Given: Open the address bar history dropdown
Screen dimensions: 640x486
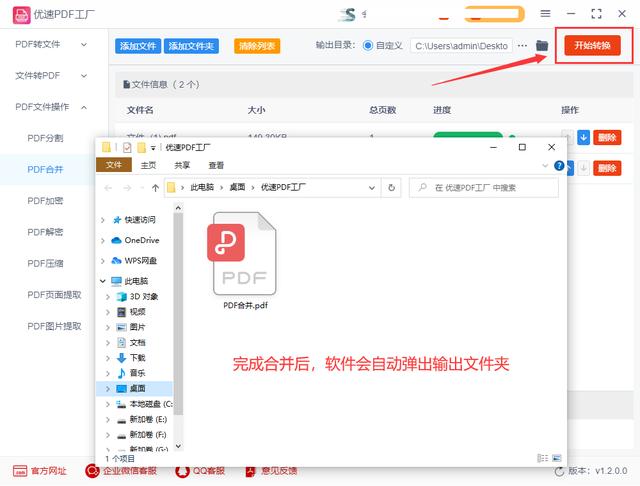Looking at the screenshot, I should point(372,188).
